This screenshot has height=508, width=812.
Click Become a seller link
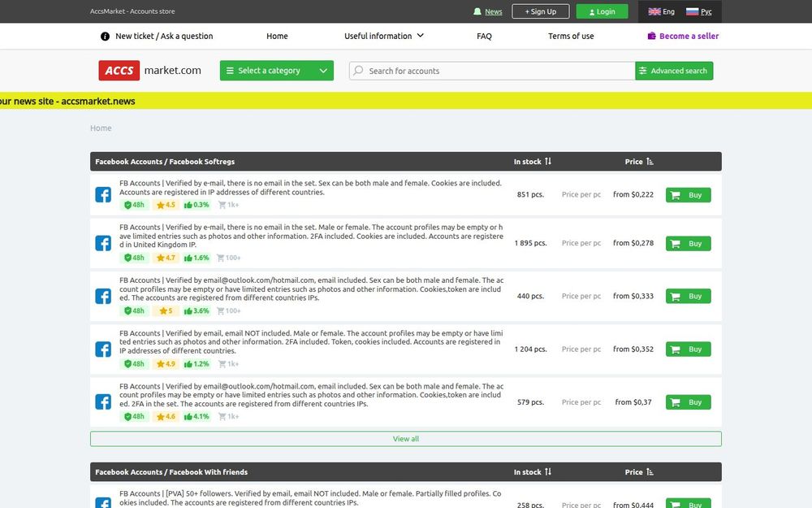coord(689,36)
